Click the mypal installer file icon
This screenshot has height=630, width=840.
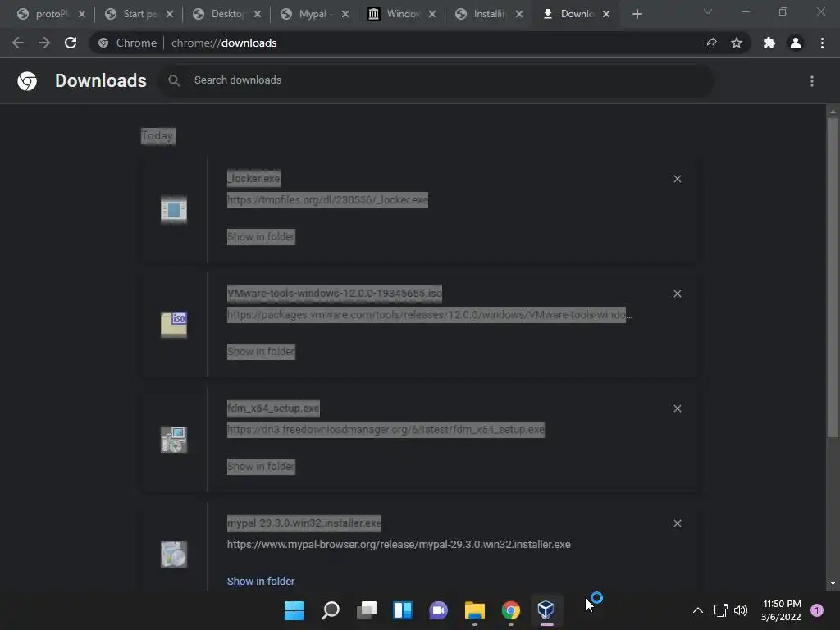174,555
